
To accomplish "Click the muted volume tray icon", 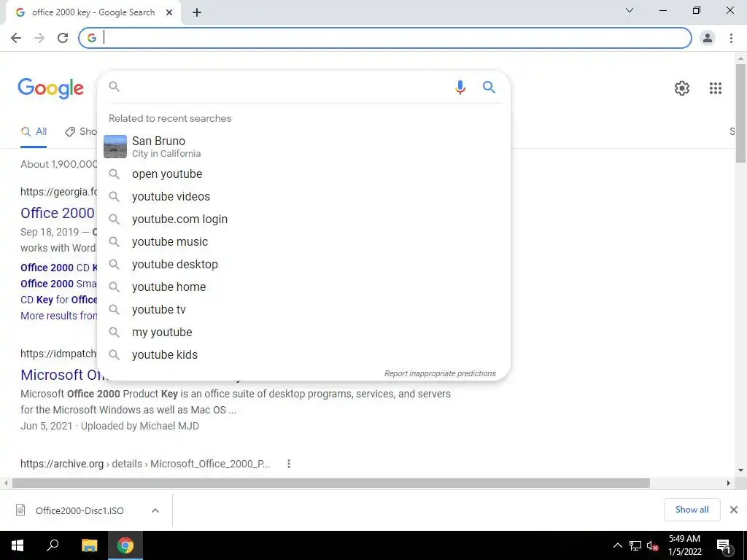I will (652, 545).
